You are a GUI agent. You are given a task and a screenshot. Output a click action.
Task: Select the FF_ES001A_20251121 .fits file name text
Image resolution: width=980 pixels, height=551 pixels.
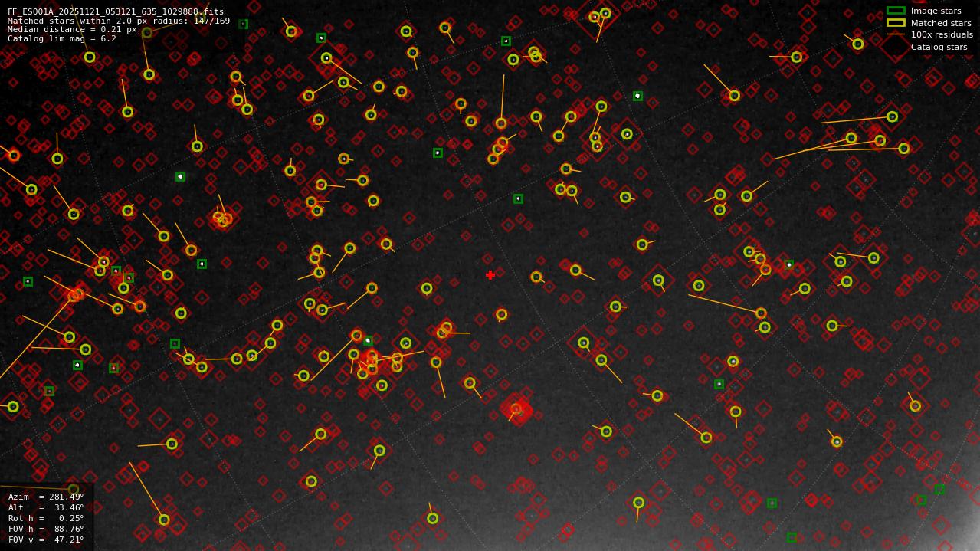tap(116, 12)
